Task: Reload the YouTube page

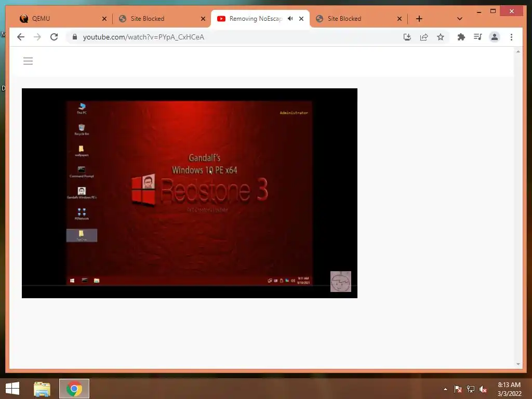Action: pos(54,37)
